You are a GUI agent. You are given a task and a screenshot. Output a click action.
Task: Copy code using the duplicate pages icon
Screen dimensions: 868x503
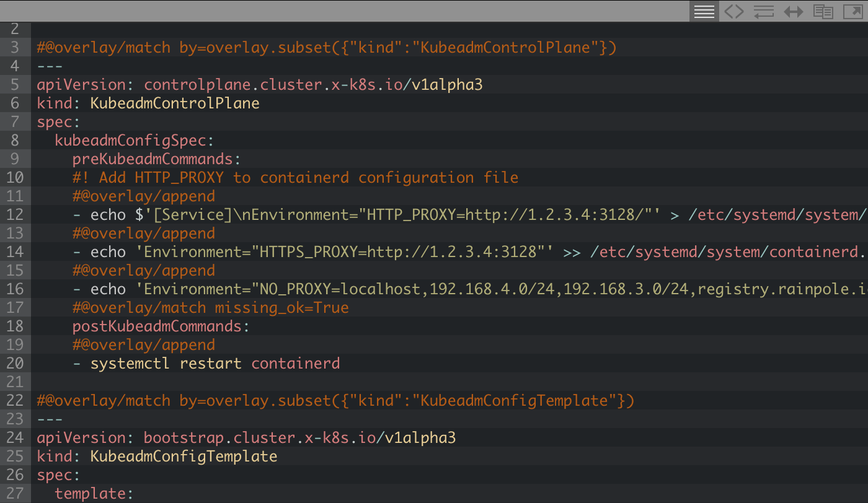[823, 11]
